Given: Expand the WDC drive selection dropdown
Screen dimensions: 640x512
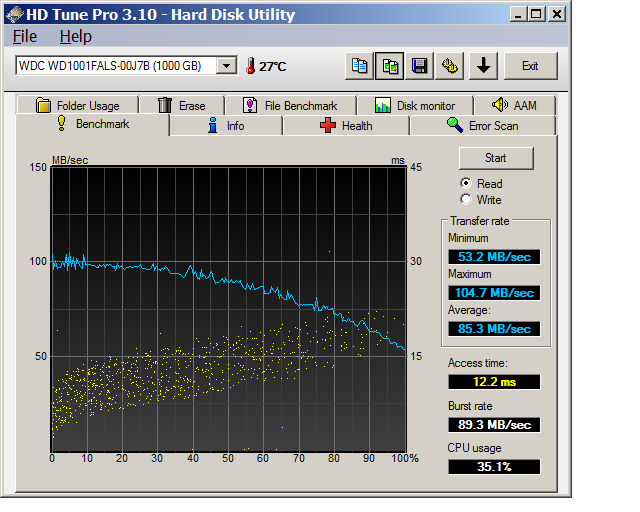Looking at the screenshot, I should coord(226,66).
